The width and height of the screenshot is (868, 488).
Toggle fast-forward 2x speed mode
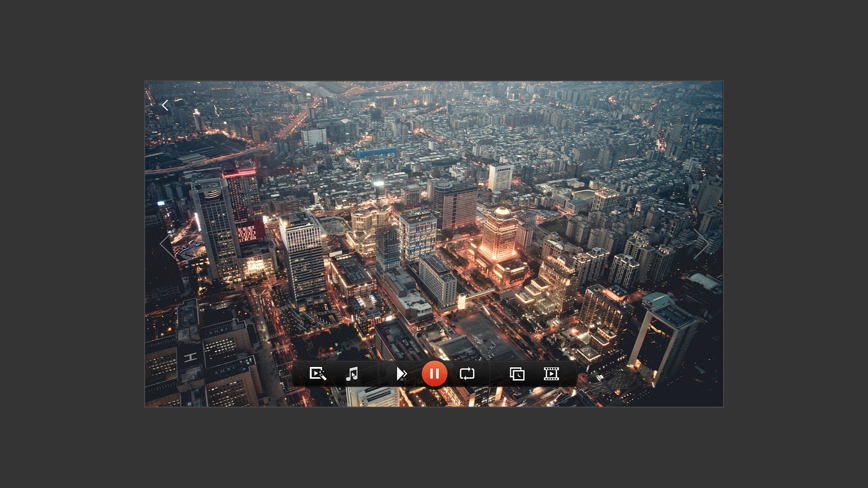click(401, 374)
